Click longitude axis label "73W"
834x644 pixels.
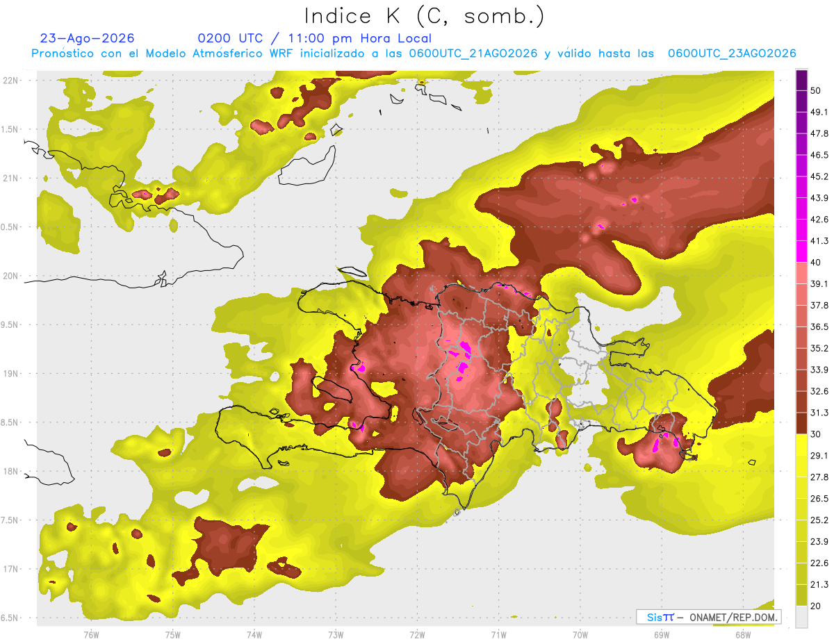click(x=336, y=635)
